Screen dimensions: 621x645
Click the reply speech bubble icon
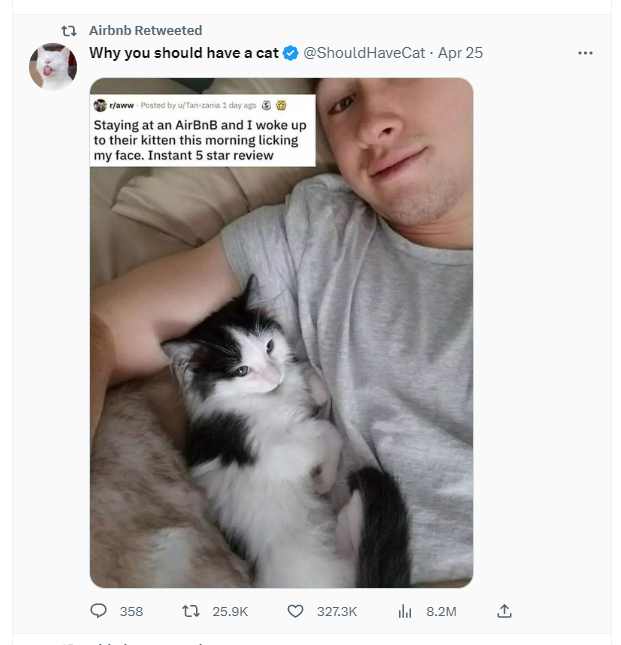click(98, 611)
